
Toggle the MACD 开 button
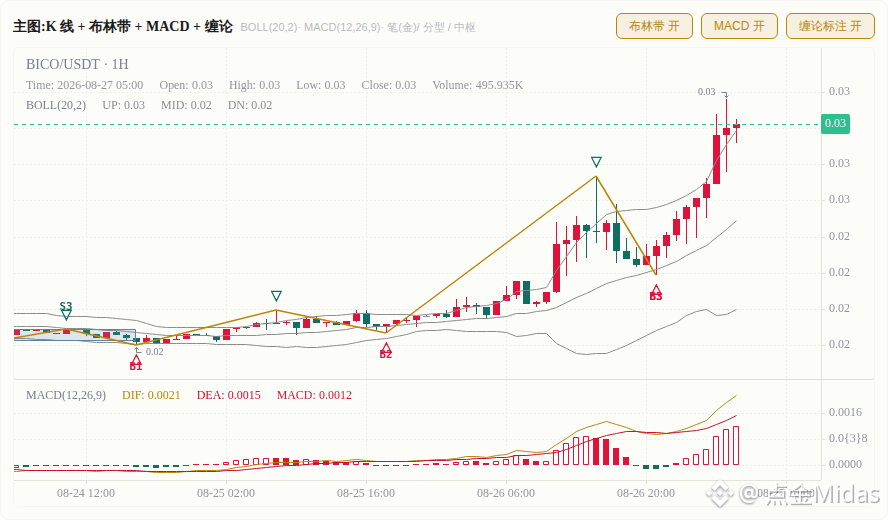(739, 26)
